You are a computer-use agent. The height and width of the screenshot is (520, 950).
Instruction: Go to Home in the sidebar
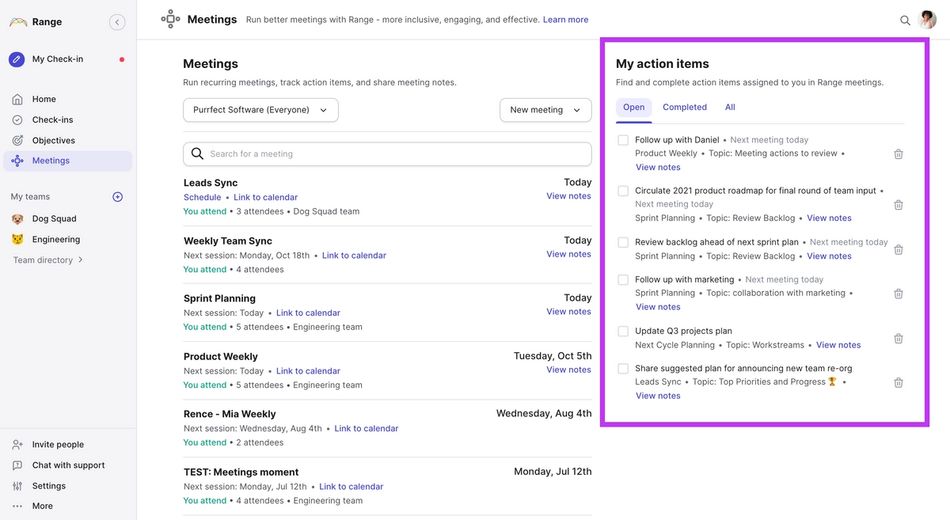point(44,99)
